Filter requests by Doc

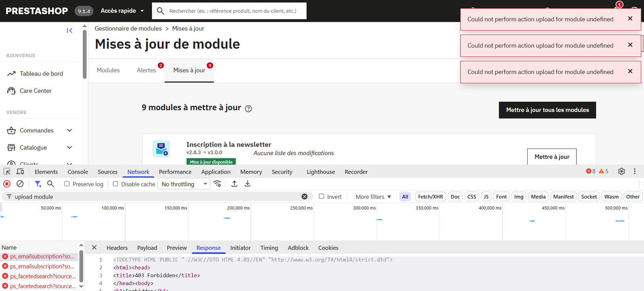click(455, 197)
